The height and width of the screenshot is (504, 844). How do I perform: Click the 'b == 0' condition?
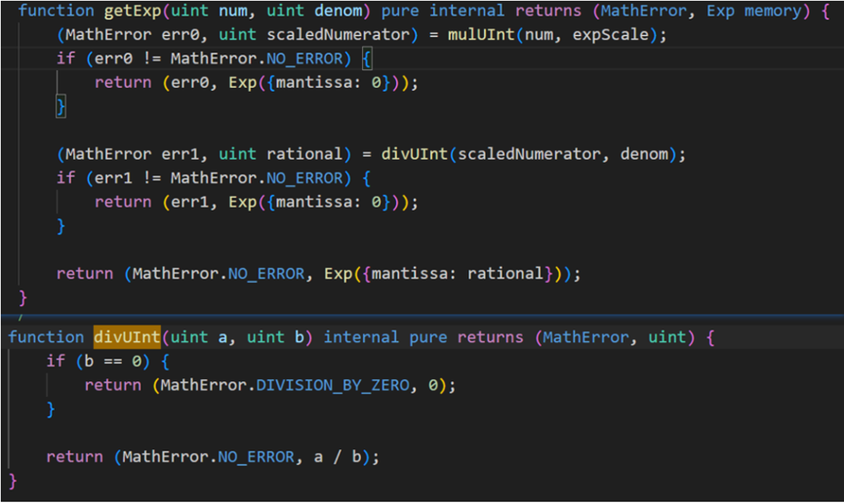click(x=113, y=361)
